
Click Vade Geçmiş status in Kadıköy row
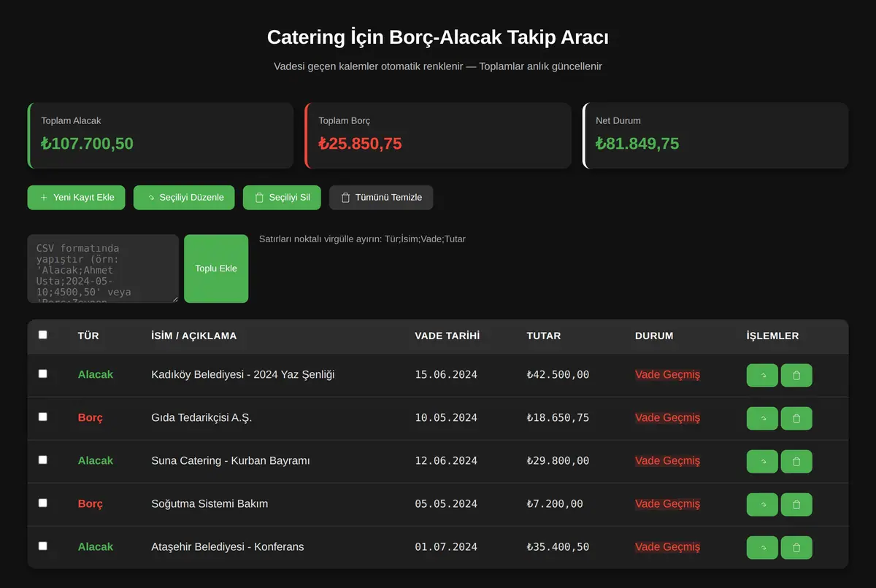tap(667, 375)
